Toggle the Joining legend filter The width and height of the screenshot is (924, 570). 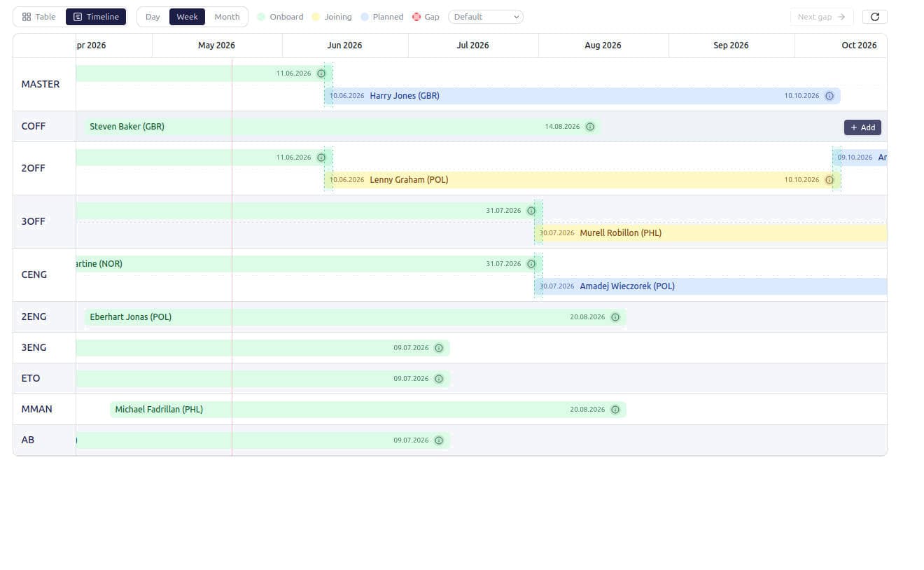tap(332, 17)
